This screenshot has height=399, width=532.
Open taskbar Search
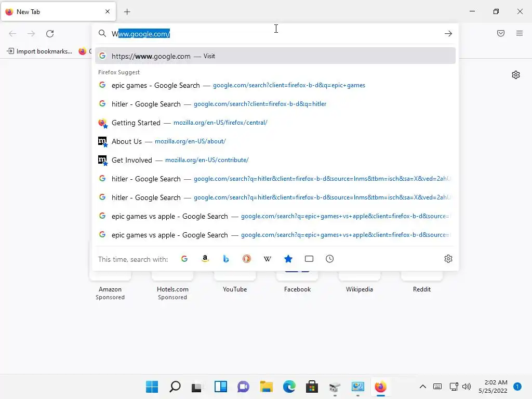coord(175,387)
